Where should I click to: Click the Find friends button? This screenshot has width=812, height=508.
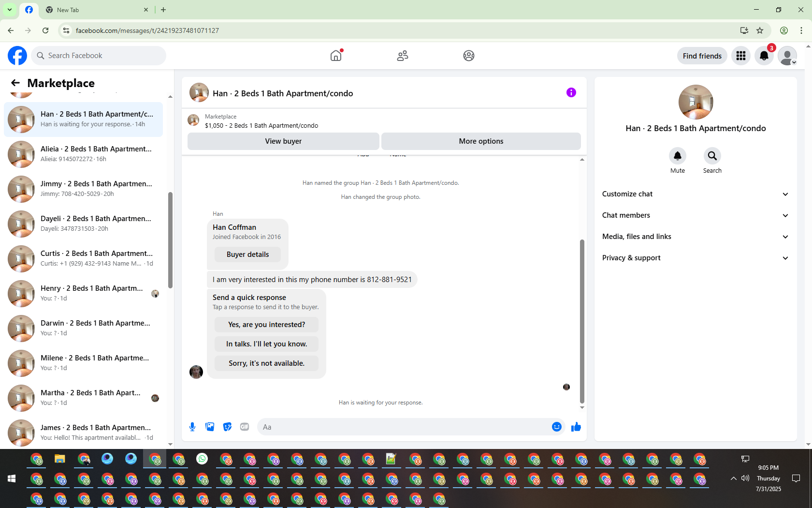point(702,56)
